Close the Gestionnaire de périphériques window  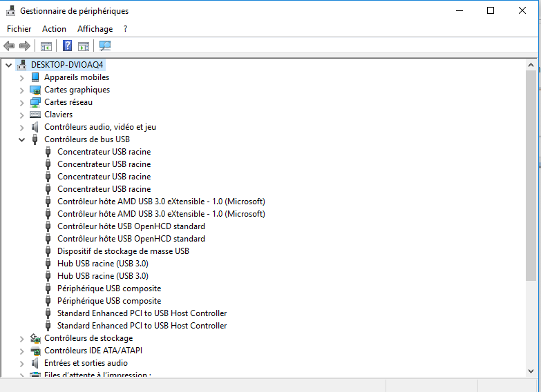[522, 10]
